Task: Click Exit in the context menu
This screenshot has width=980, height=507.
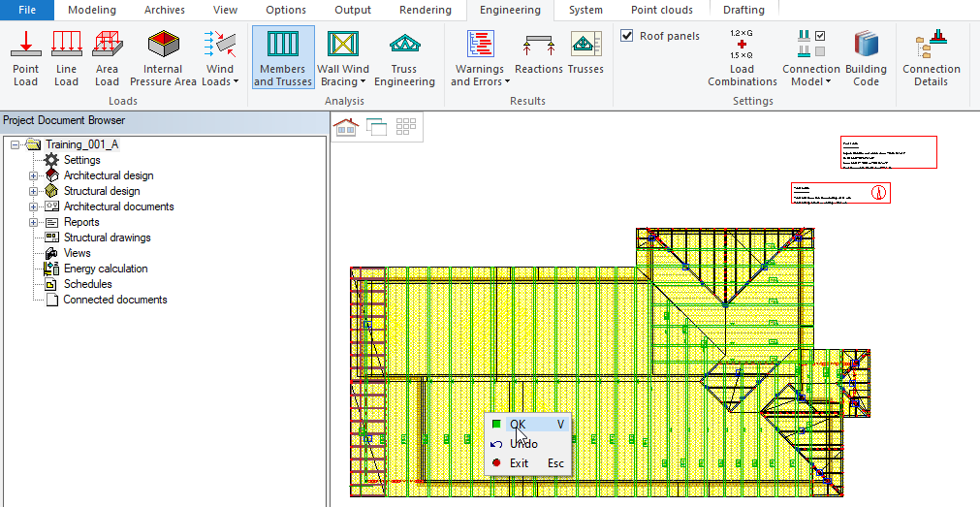Action: click(x=520, y=463)
